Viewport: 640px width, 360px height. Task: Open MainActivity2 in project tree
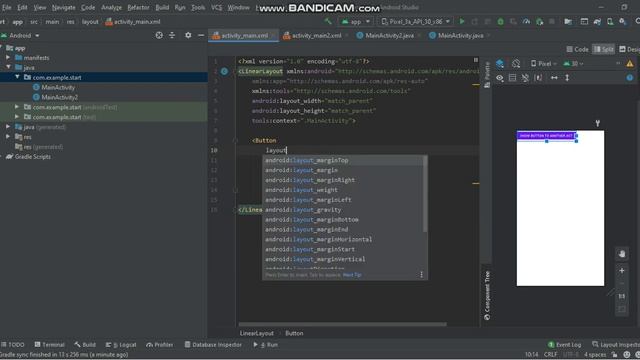59,97
